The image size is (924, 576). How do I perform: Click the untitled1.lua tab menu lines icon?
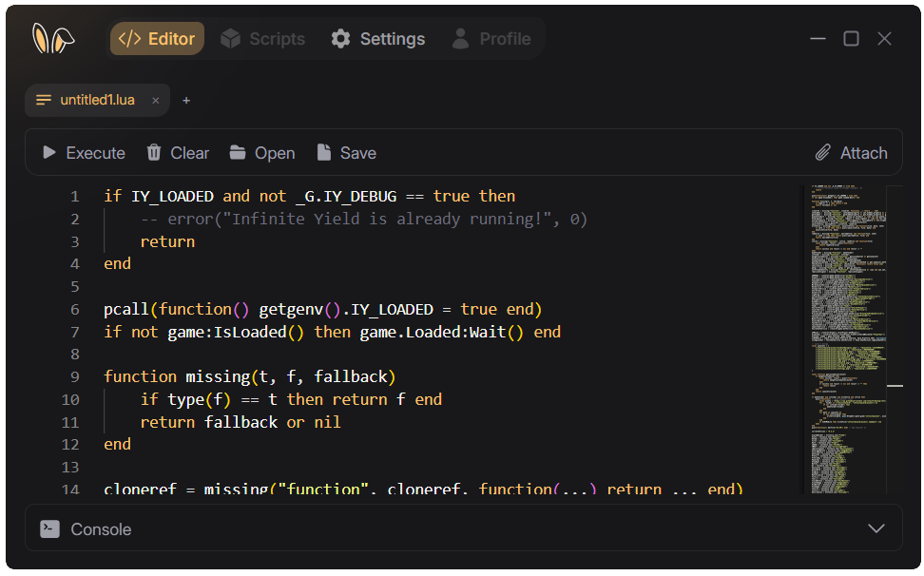[43, 99]
